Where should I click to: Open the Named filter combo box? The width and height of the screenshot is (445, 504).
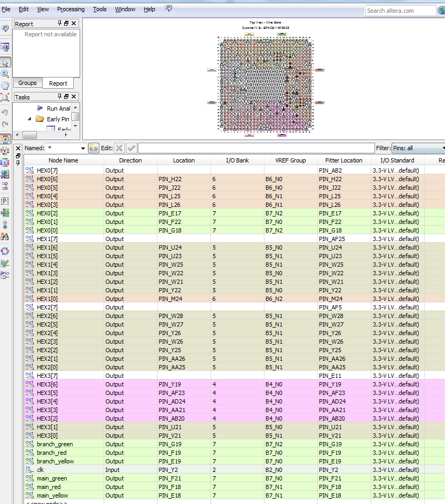(x=83, y=148)
